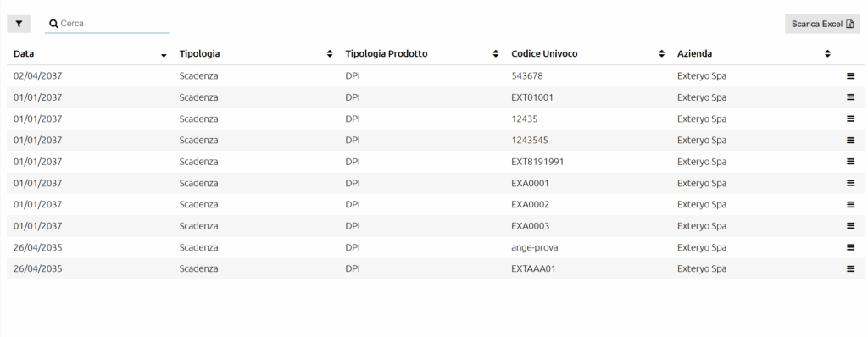
Task: Open row menu for code 12435
Action: [x=850, y=119]
